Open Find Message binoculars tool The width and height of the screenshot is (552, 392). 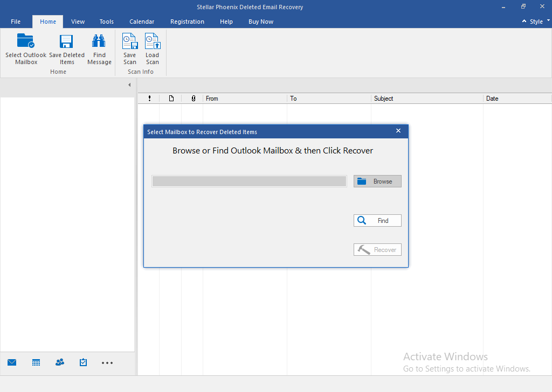(x=99, y=42)
